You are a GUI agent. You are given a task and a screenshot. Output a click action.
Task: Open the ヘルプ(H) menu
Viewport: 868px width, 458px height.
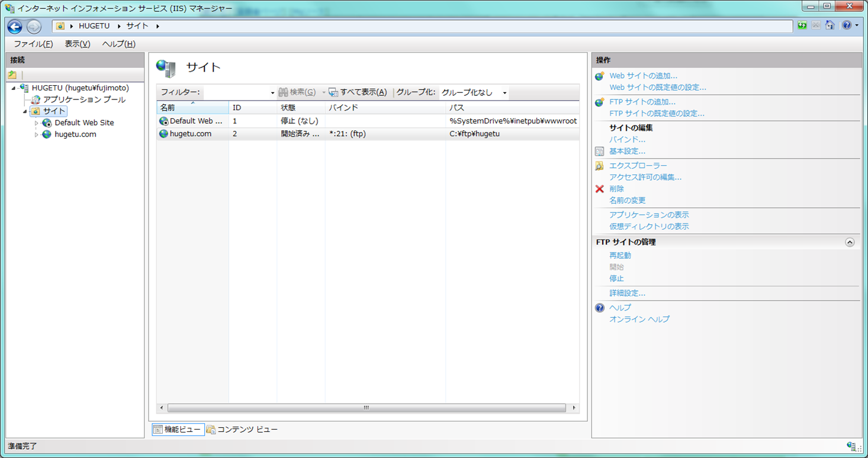(x=119, y=44)
